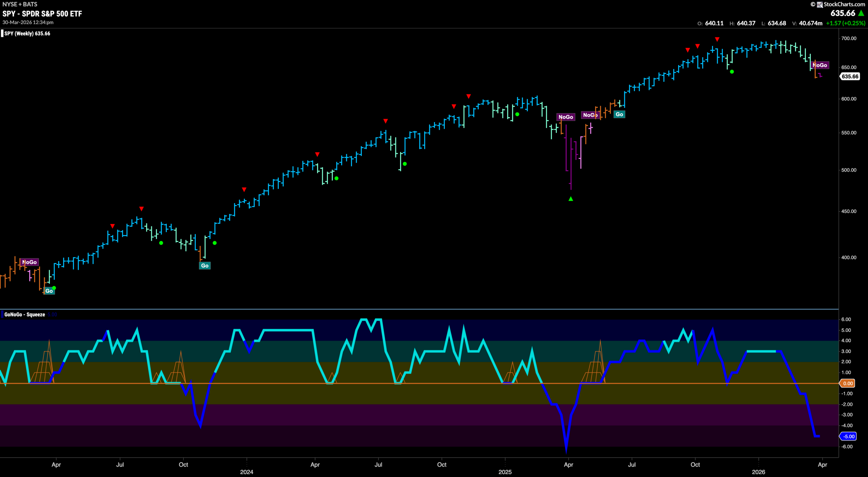Click the orange 0.00 tag on the squeeze axis
Image resolution: width=868 pixels, height=477 pixels.
(x=848, y=383)
